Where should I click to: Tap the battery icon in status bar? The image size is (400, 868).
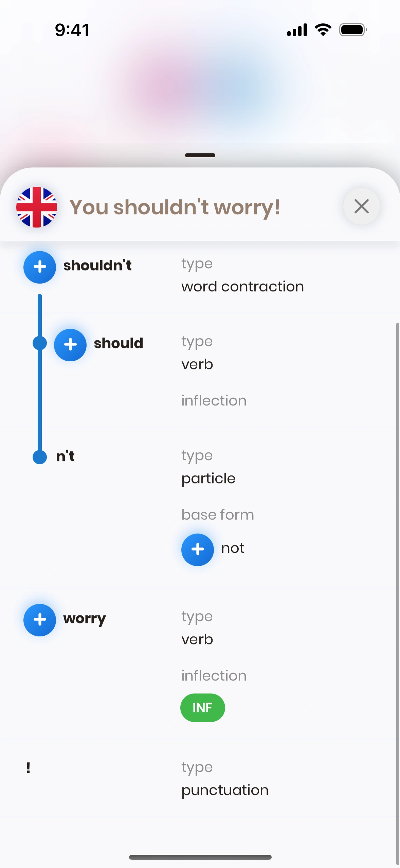pos(353,30)
